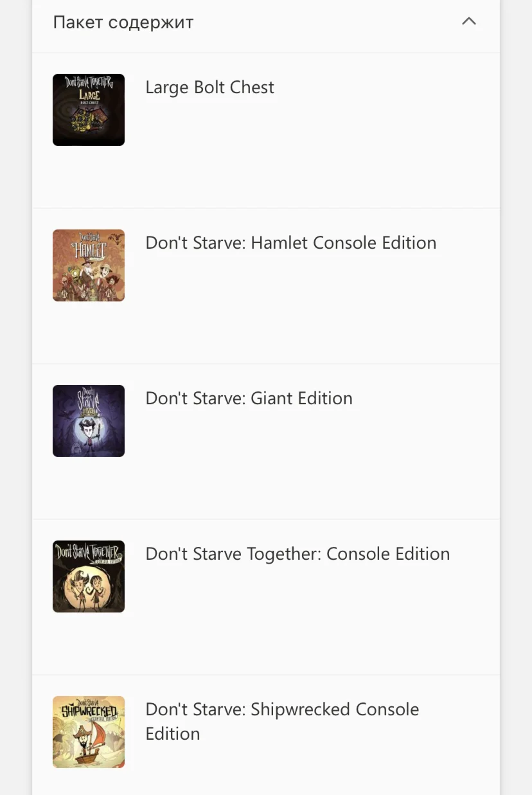Image resolution: width=532 pixels, height=795 pixels.
Task: Open "Don't Starve Together: Console Edition" title
Action: [297, 554]
